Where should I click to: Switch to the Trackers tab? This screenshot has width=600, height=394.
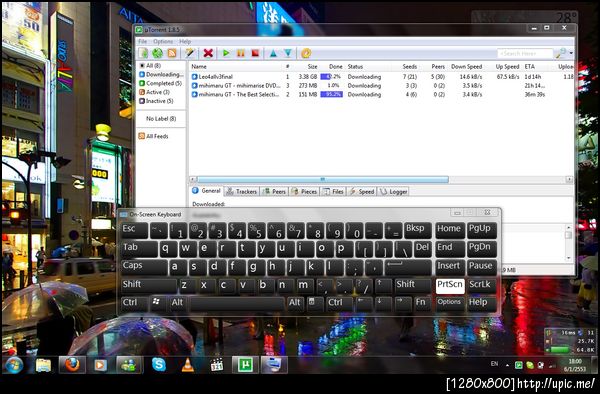(242, 191)
